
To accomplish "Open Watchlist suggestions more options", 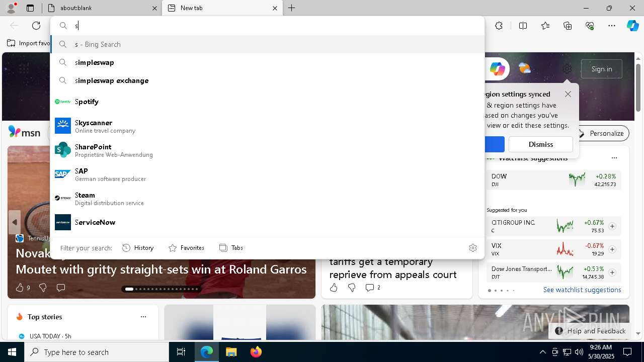I will tap(614, 158).
